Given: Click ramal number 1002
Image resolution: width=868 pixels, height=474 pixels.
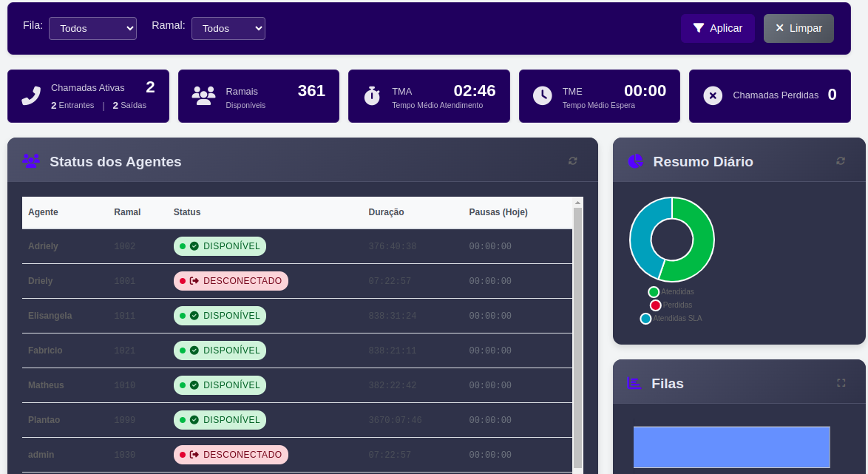Looking at the screenshot, I should [x=124, y=246].
